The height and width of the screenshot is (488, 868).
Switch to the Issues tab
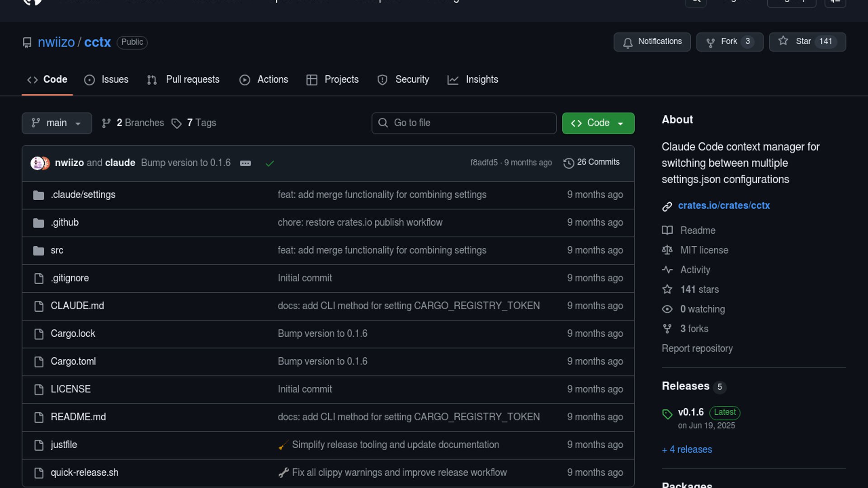(106, 80)
